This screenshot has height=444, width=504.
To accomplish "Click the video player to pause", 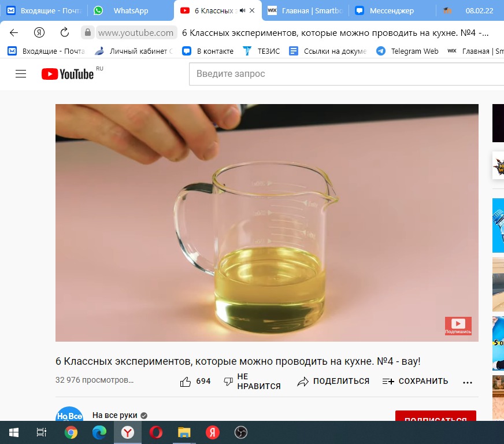I will click(x=266, y=223).
